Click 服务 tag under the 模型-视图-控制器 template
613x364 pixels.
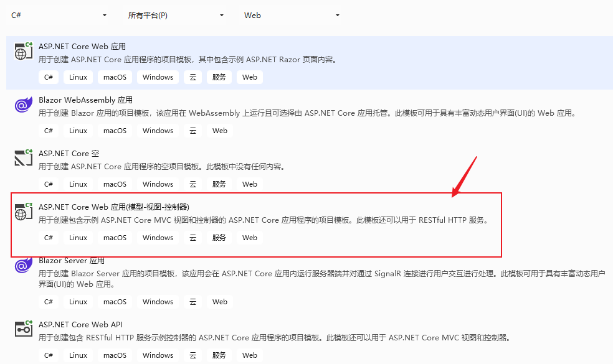click(x=219, y=238)
